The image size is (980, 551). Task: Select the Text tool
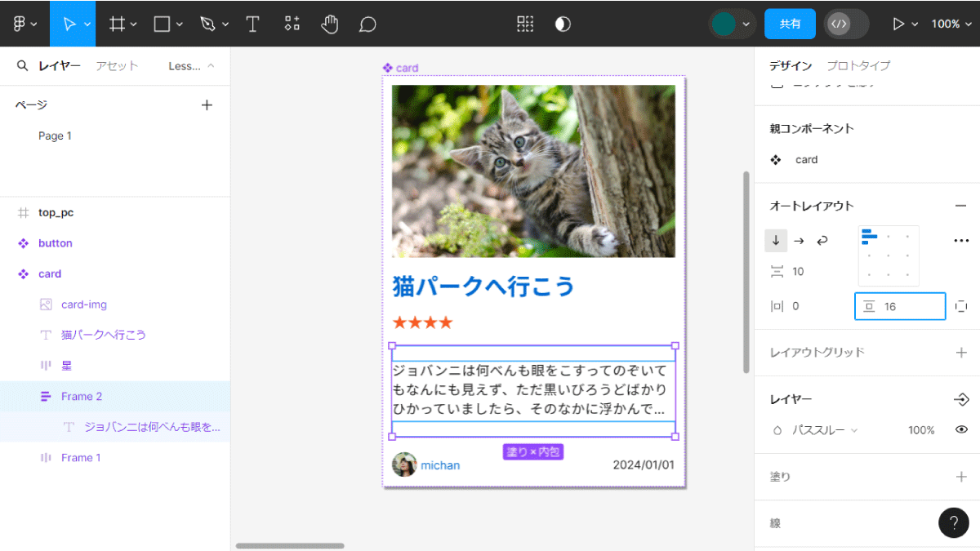click(252, 24)
